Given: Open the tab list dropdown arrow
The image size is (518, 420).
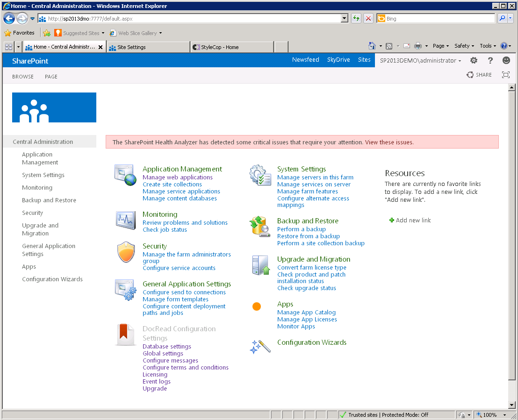Looking at the screenshot, I should pos(19,47).
